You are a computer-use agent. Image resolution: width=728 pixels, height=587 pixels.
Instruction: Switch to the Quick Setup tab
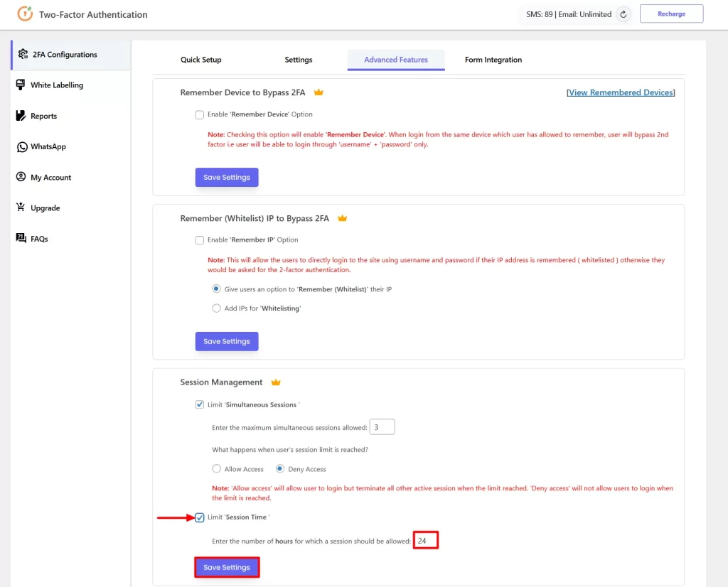click(201, 60)
